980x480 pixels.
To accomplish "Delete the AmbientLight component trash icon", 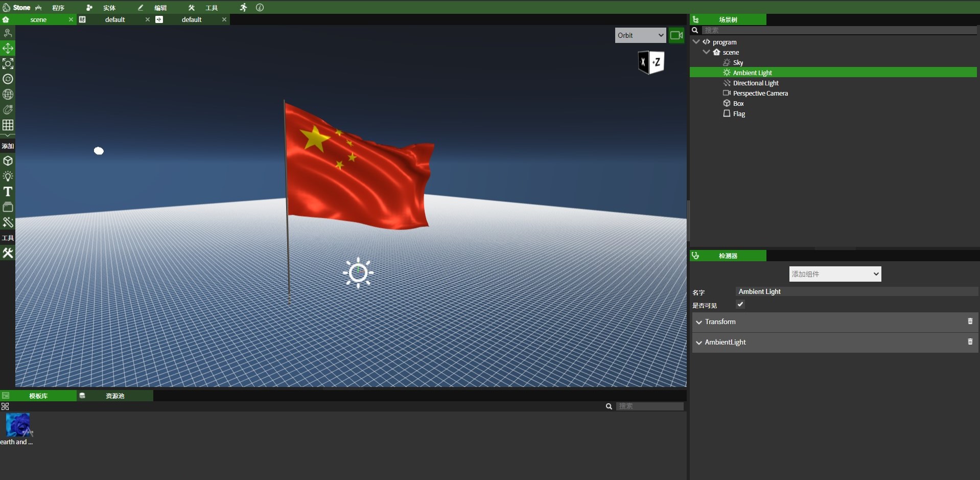I will click(970, 341).
